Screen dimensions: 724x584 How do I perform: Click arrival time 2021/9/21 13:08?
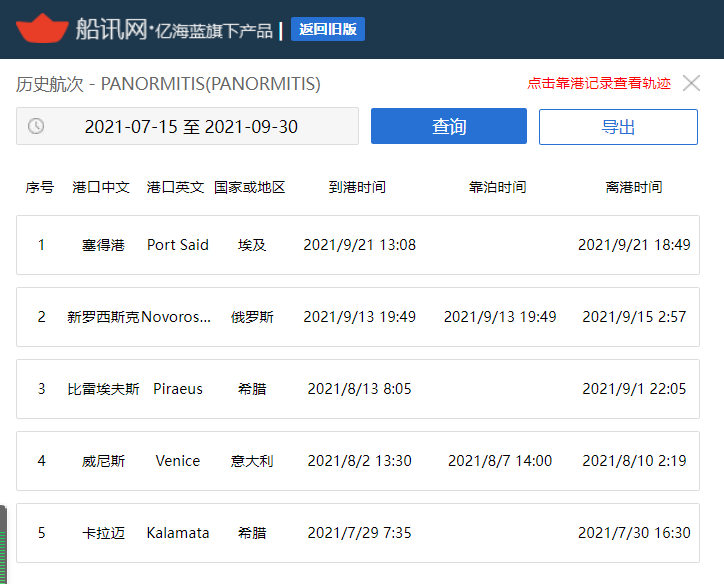click(x=360, y=245)
